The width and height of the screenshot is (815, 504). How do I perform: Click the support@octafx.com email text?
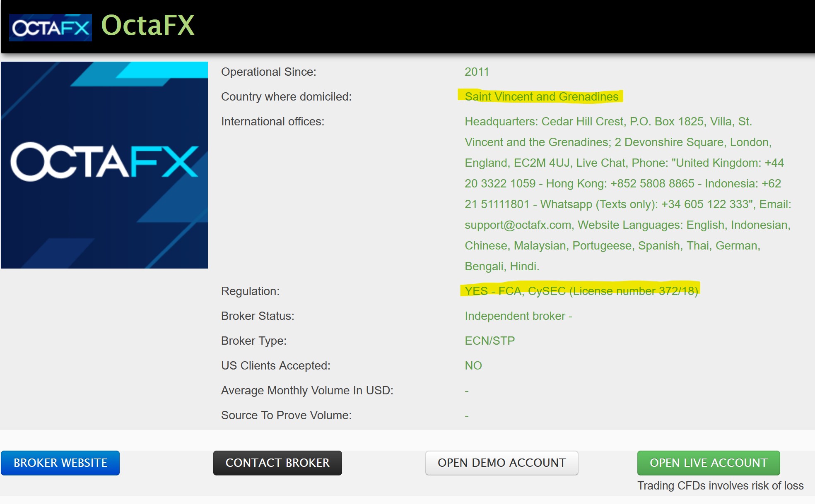tap(518, 225)
